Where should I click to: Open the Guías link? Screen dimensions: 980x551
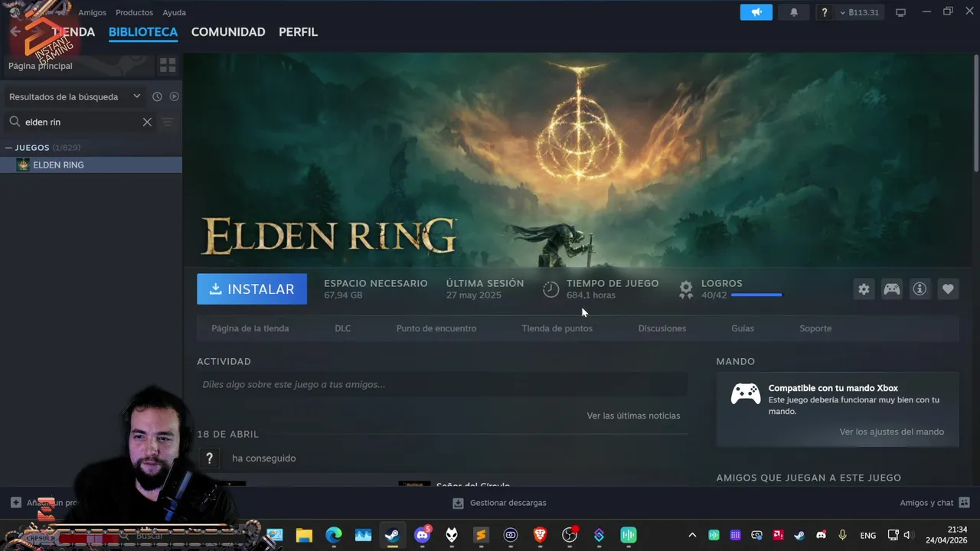743,328
